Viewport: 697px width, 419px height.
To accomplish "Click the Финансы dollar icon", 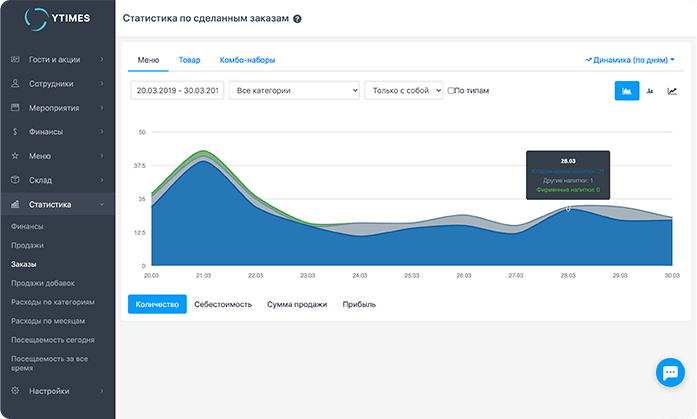I will click(15, 132).
